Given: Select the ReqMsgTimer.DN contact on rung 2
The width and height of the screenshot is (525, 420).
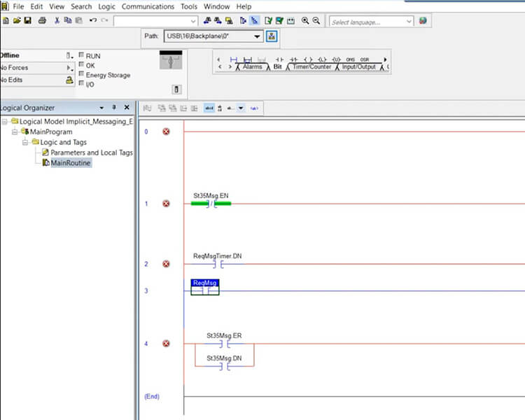Looking at the screenshot, I should 218,265.
